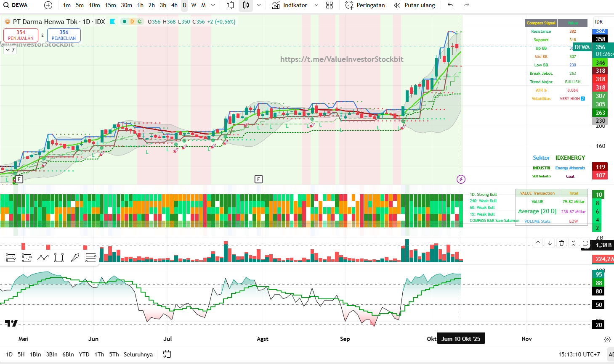
Task: Switch to the 1m timeframe
Action: pyautogui.click(x=66, y=5)
